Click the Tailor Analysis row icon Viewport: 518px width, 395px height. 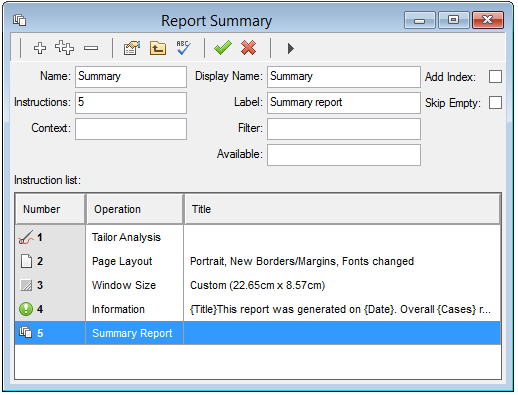coord(26,237)
